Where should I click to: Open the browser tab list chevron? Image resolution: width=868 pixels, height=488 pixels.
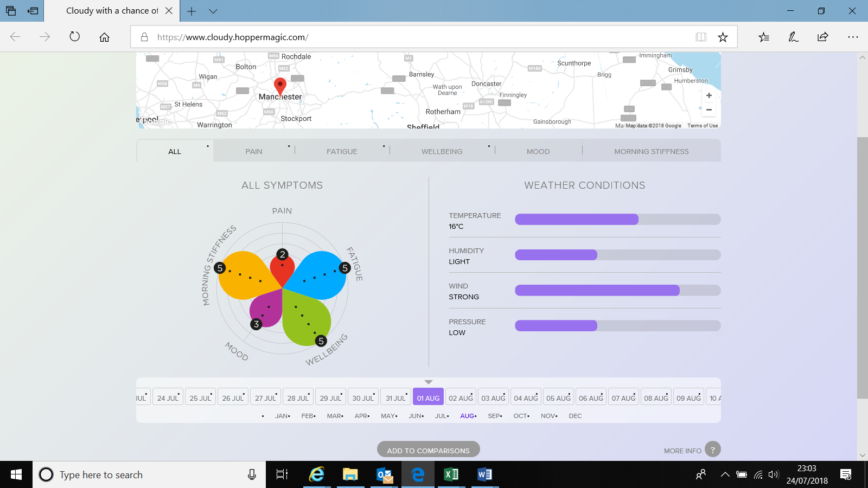[x=213, y=11]
